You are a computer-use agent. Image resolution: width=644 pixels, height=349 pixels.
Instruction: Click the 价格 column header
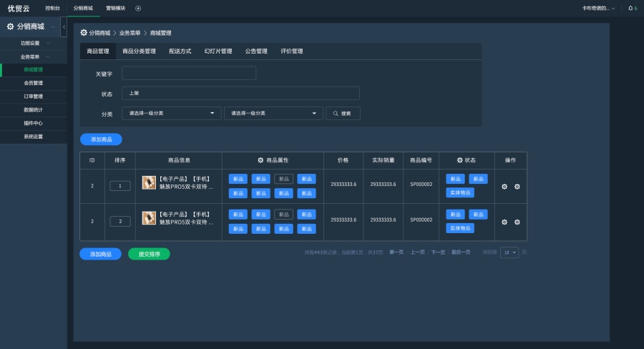[343, 160]
